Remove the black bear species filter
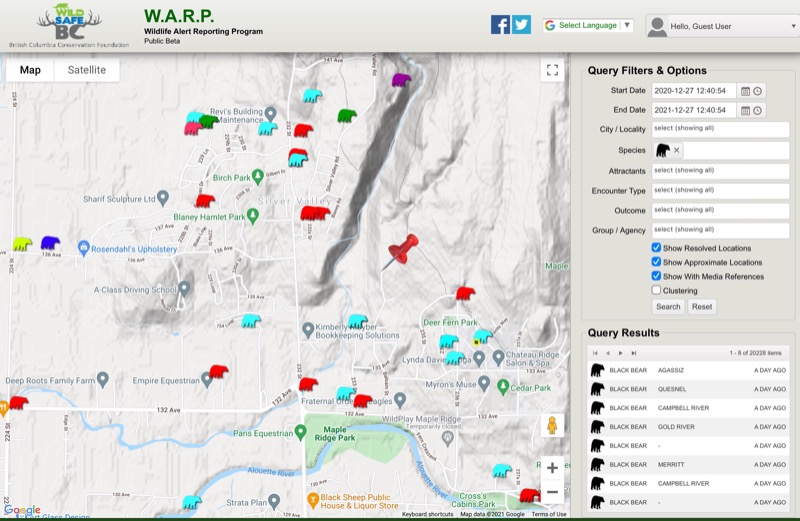Viewport: 800px width, 521px height. click(676, 150)
